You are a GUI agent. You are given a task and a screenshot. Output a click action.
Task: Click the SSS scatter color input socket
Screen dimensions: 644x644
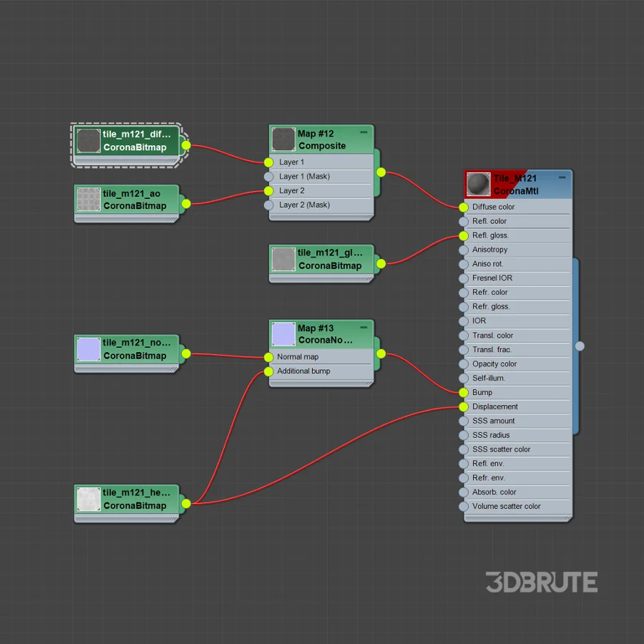click(464, 450)
